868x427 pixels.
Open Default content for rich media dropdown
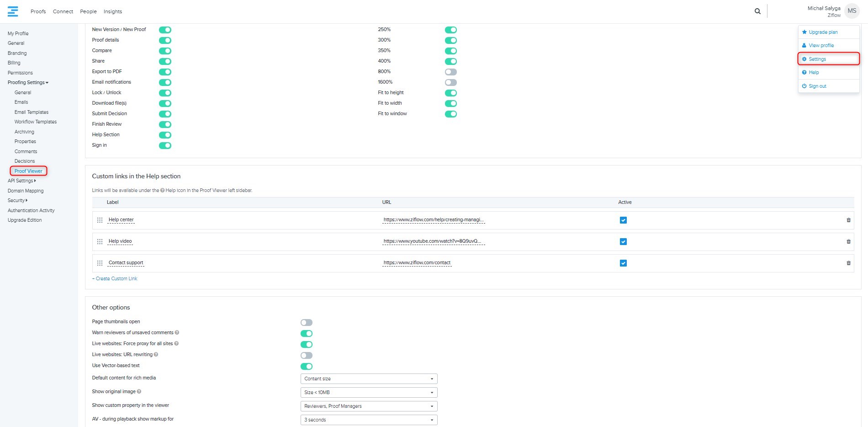coord(369,379)
